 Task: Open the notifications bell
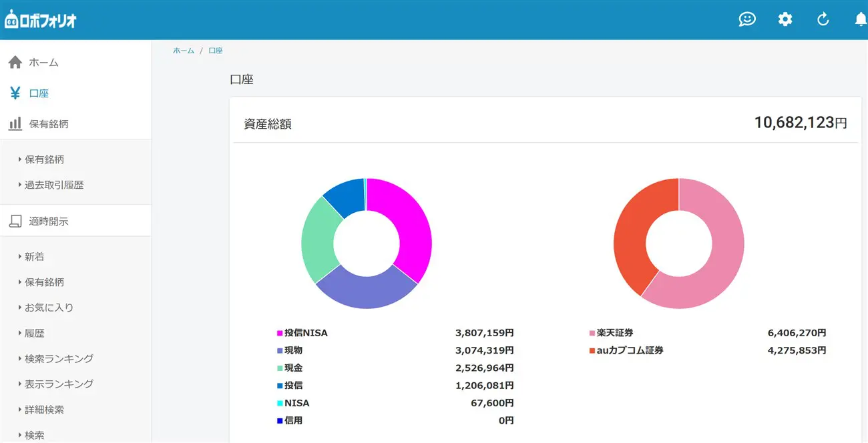tap(861, 19)
